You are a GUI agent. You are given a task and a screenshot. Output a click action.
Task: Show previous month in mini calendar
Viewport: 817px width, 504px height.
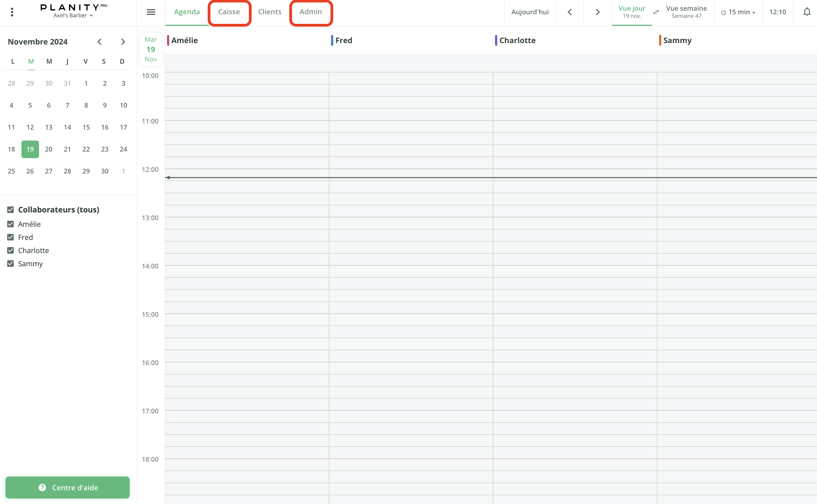[99, 42]
